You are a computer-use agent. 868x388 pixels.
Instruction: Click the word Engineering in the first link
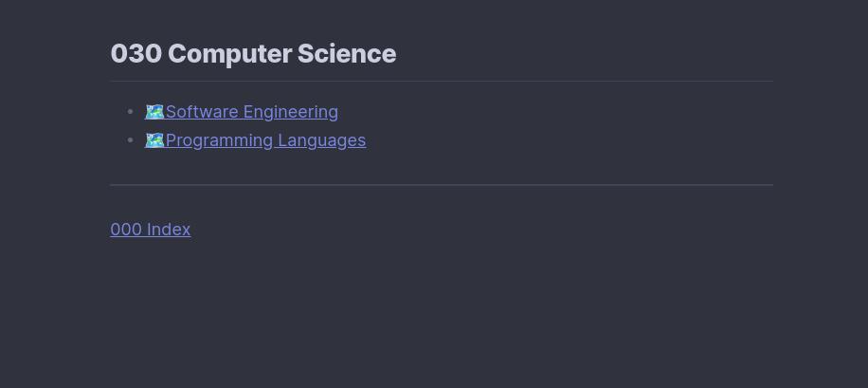(291, 112)
